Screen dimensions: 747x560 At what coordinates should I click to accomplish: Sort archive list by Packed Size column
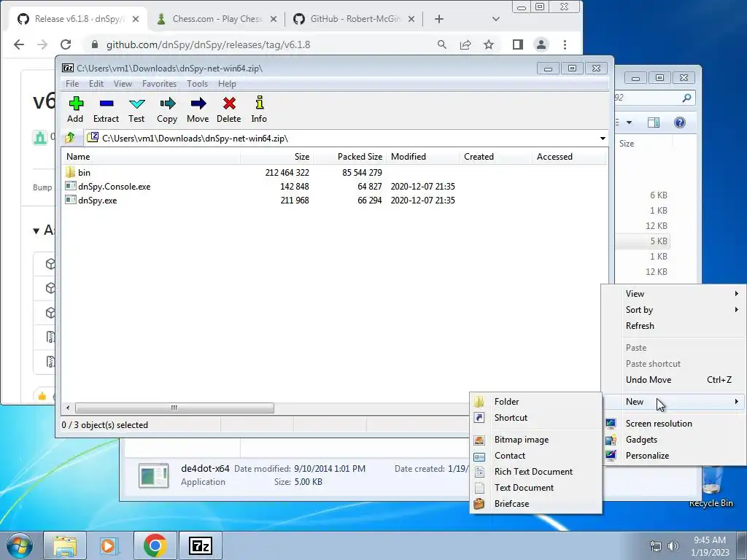[349, 157]
